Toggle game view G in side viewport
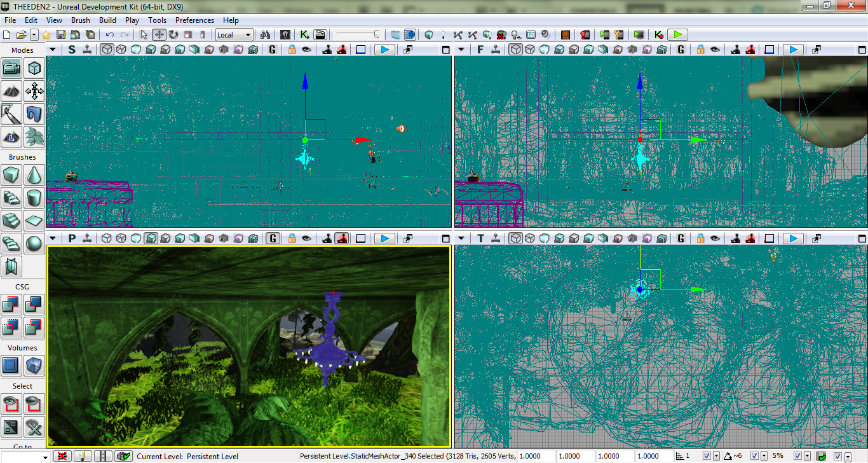This screenshot has width=868, height=463. 272,49
